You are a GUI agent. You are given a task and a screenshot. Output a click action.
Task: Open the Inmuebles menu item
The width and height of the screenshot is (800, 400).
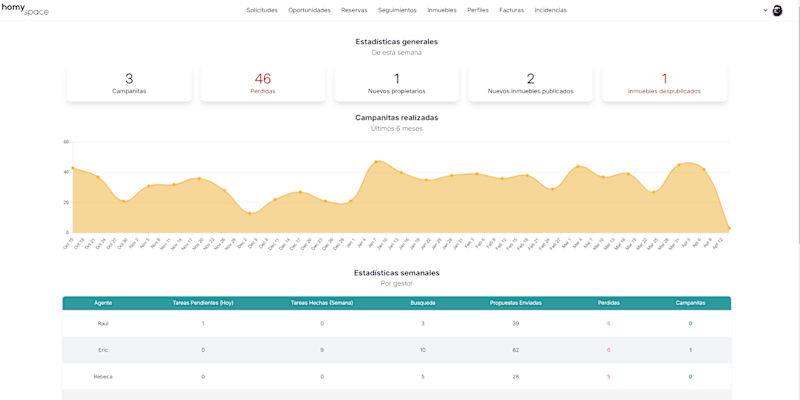tap(442, 10)
